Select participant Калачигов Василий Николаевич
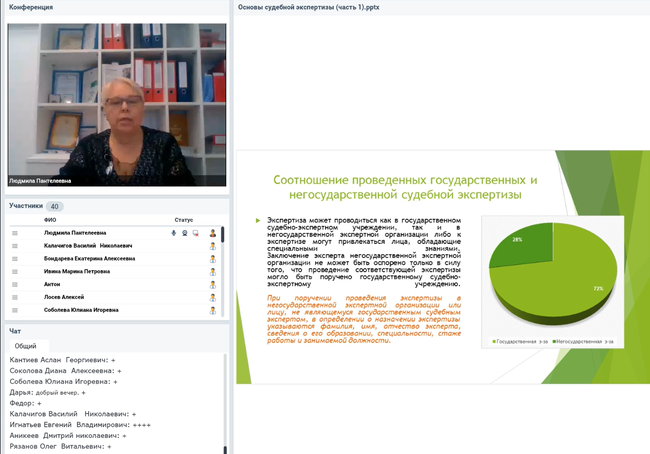The height and width of the screenshot is (454, 650). click(88, 246)
